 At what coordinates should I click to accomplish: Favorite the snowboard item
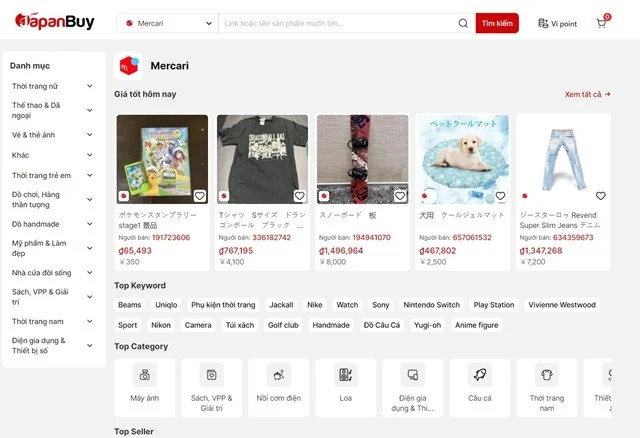coord(400,196)
